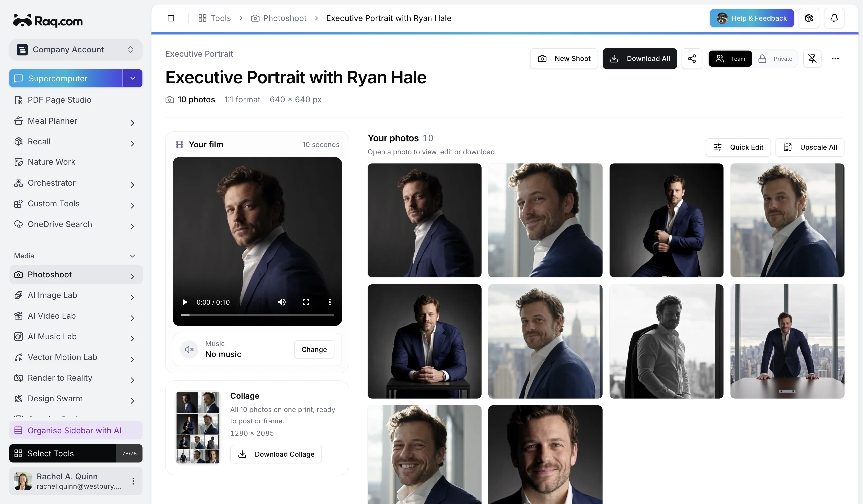This screenshot has width=863, height=504.
Task: Switch visibility to Private
Action: point(775,59)
